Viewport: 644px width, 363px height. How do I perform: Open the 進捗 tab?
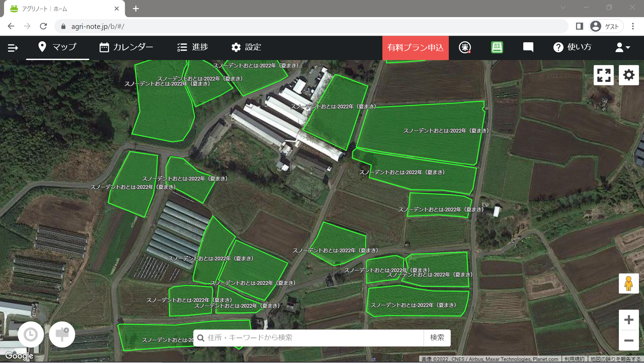point(193,47)
